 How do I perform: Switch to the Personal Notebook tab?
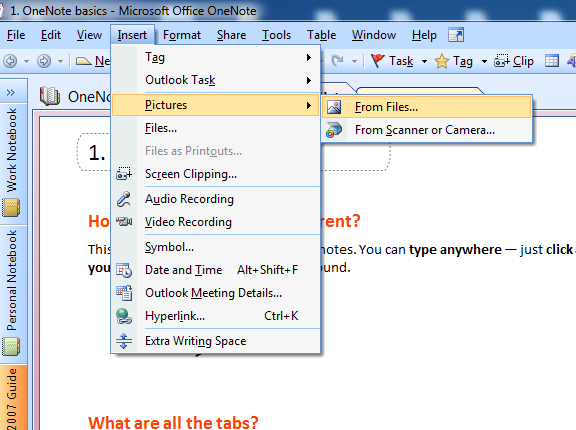point(13,294)
